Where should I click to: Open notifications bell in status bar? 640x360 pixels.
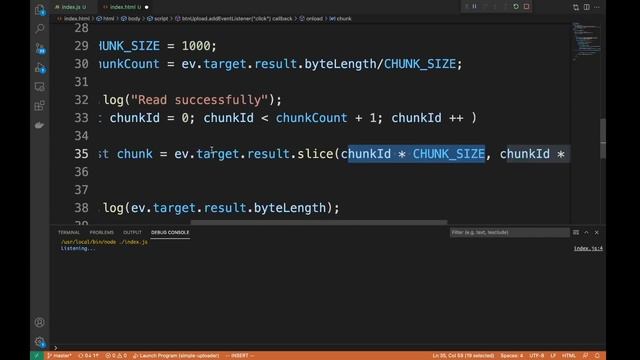(x=597, y=356)
